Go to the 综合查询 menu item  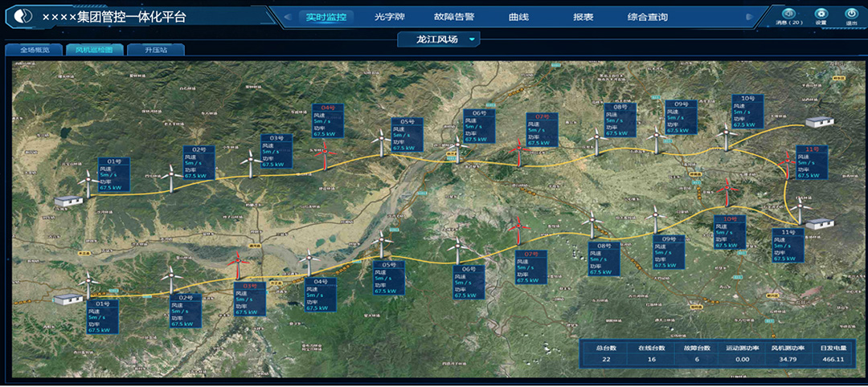pos(647,16)
